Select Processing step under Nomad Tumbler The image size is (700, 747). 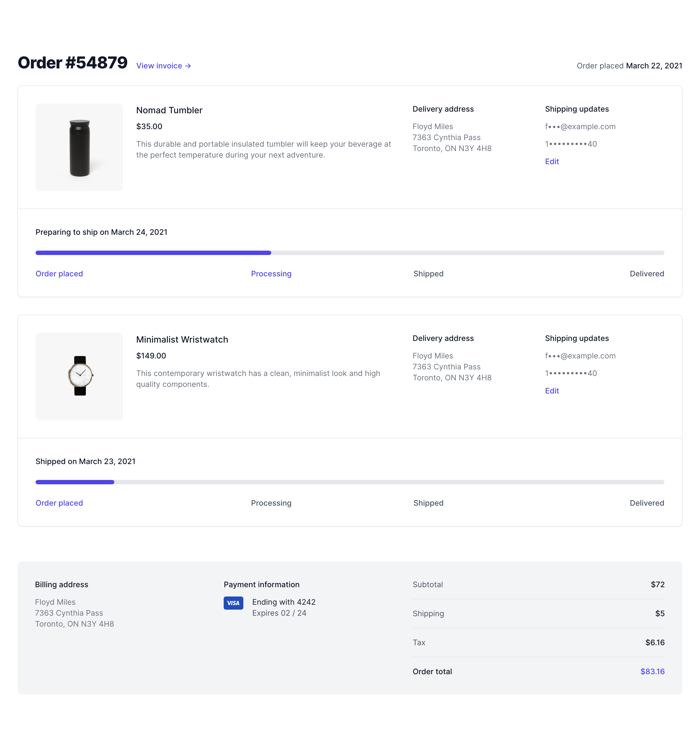(271, 274)
